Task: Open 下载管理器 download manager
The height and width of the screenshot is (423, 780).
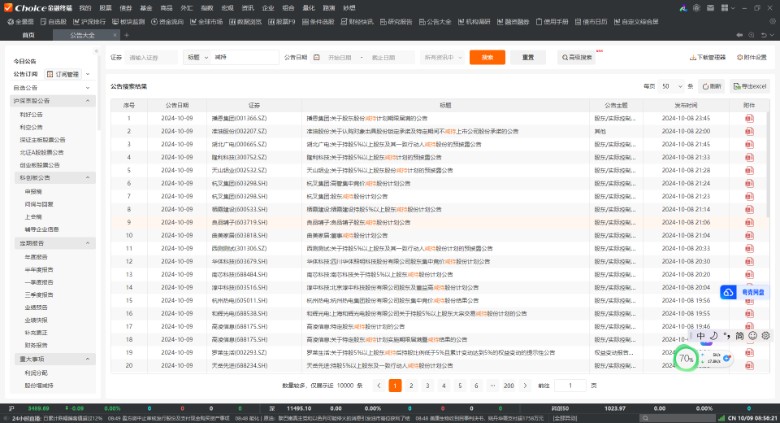Action: [x=707, y=57]
